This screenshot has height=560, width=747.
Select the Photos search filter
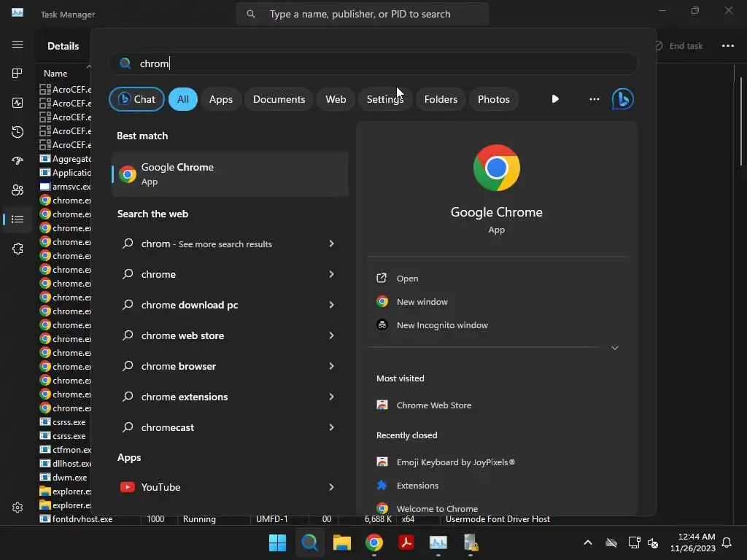click(x=494, y=99)
